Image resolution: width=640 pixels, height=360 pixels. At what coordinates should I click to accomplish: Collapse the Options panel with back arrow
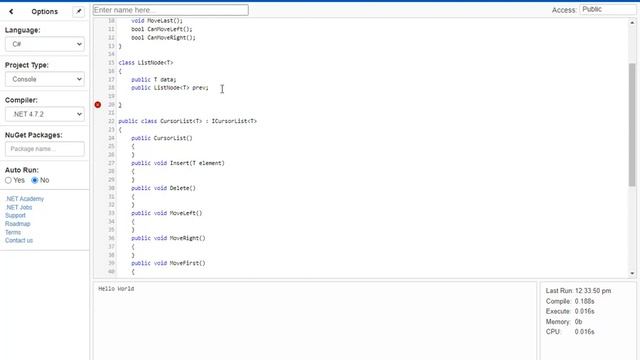point(11,11)
